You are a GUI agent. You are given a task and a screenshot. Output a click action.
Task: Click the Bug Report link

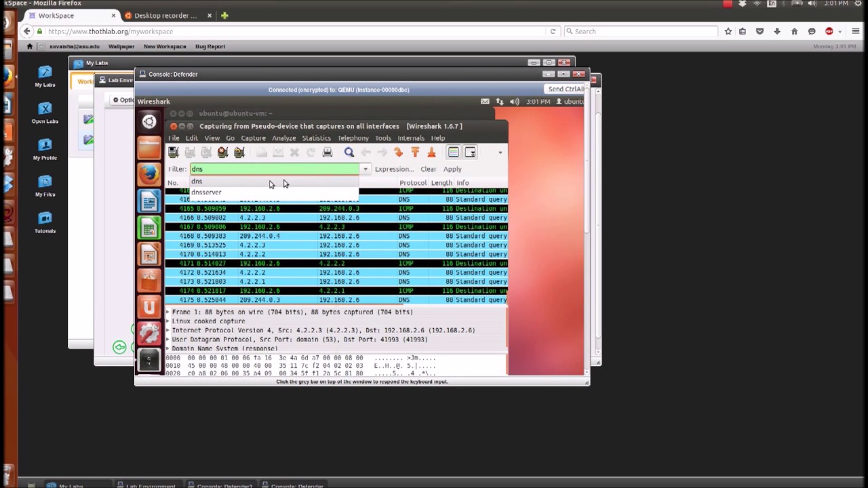click(210, 47)
